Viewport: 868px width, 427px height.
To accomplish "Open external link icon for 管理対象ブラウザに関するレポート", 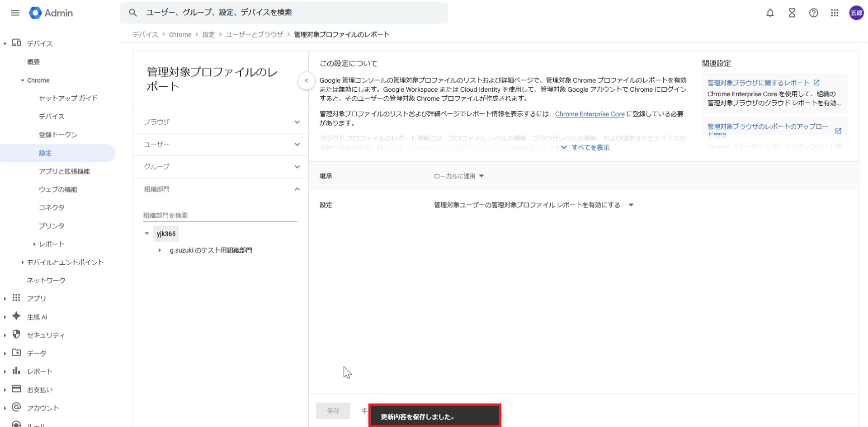I will [816, 83].
